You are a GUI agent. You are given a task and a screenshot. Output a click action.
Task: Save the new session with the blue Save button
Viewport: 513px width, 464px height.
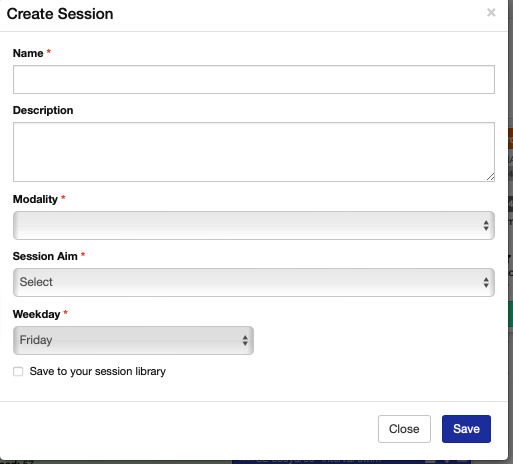tap(466, 429)
